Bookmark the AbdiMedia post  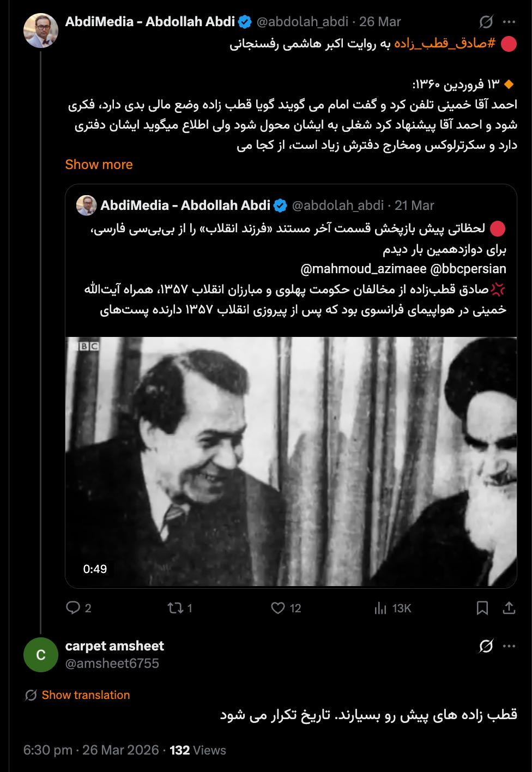tap(482, 608)
